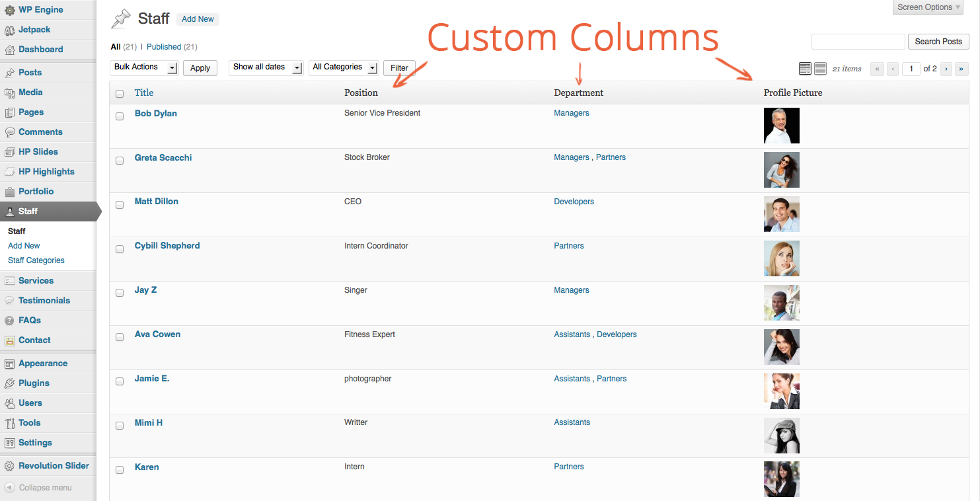
Task: Click the HP Slides icon
Action: (9, 152)
